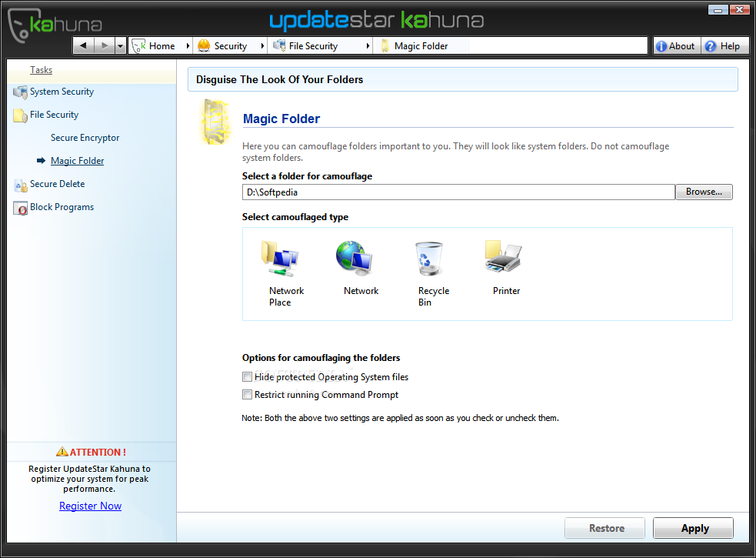Click the Kahuna logo at top left

(55, 25)
